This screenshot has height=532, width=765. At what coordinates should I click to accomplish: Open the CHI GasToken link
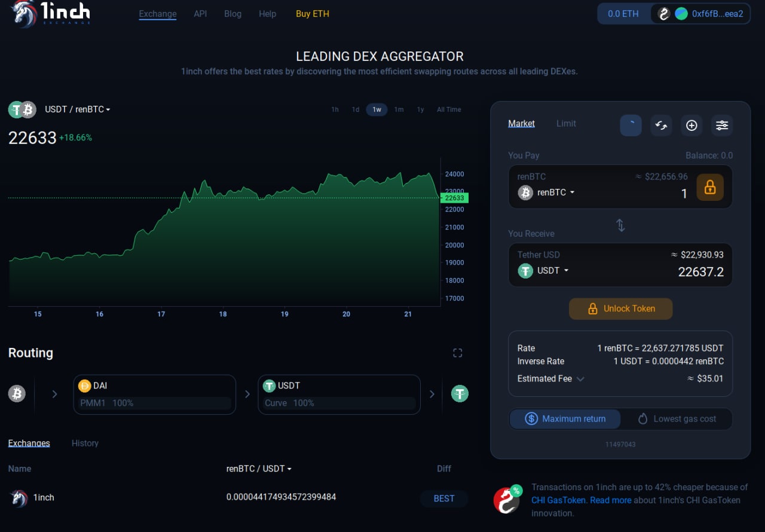click(559, 500)
